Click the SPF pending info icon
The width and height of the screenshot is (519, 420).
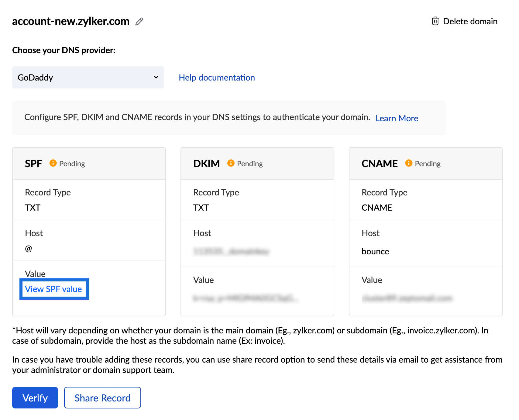(53, 163)
